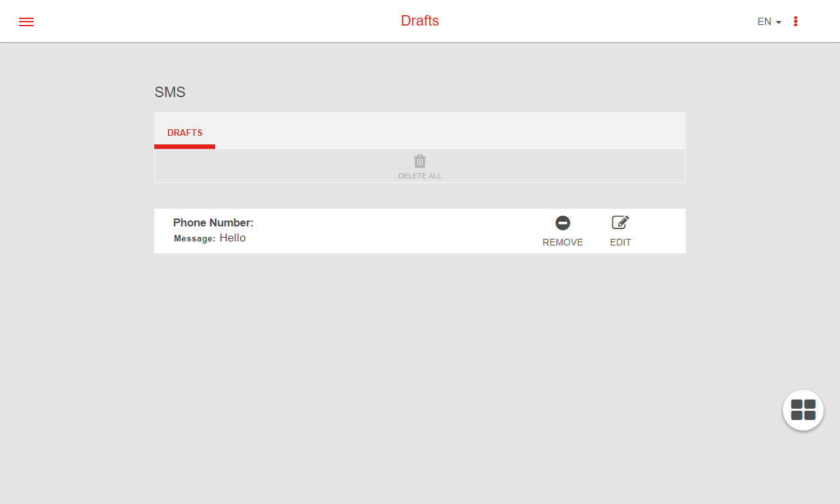Viewport: 840px width, 504px height.
Task: Open the red three-dot options menu
Action: [x=795, y=22]
